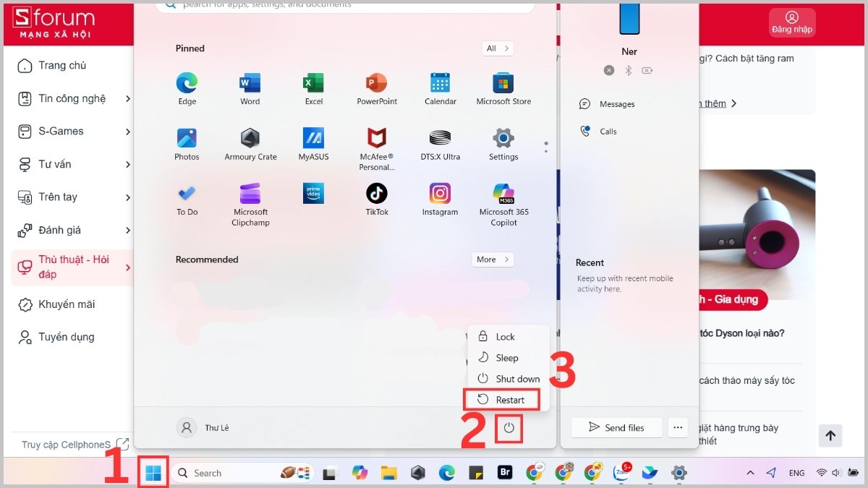Open Settings from the pinned apps

click(x=503, y=145)
